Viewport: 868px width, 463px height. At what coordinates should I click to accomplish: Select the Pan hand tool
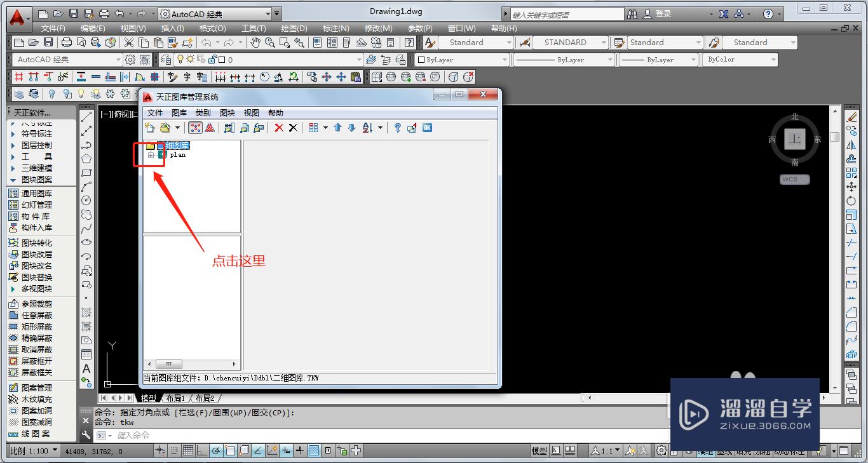tap(255, 43)
